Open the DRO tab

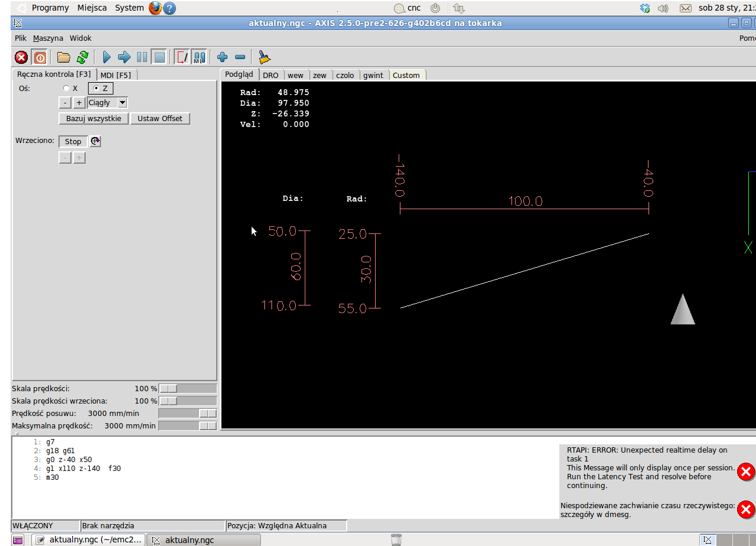[x=271, y=75]
